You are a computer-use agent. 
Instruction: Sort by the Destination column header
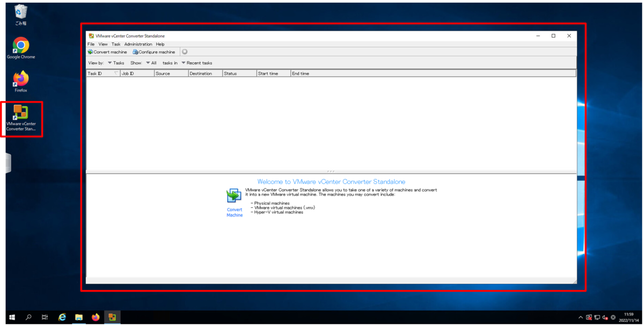[205, 74]
